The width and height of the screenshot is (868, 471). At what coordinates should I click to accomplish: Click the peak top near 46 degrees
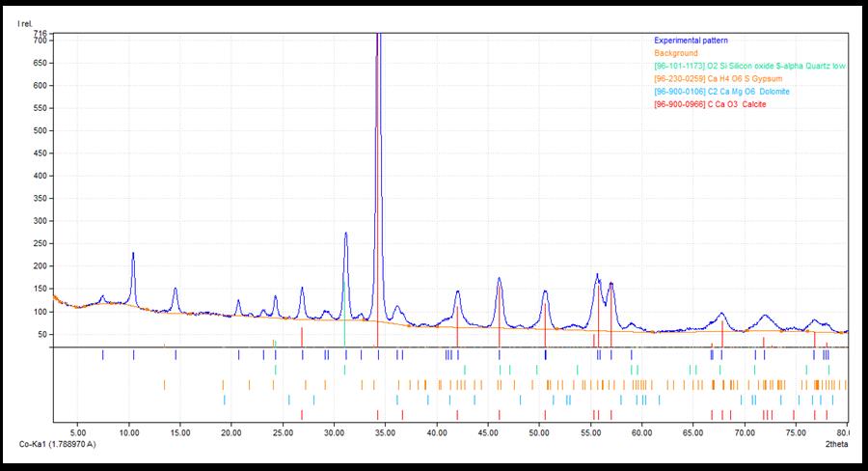(x=499, y=279)
